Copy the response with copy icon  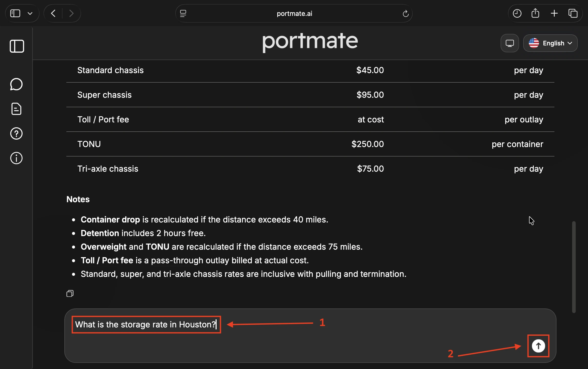[x=70, y=294]
